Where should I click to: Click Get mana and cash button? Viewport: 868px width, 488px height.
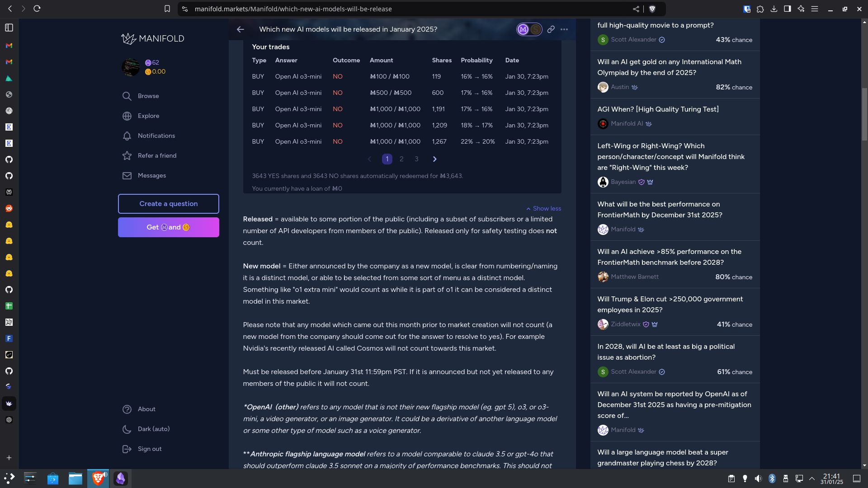(x=168, y=227)
